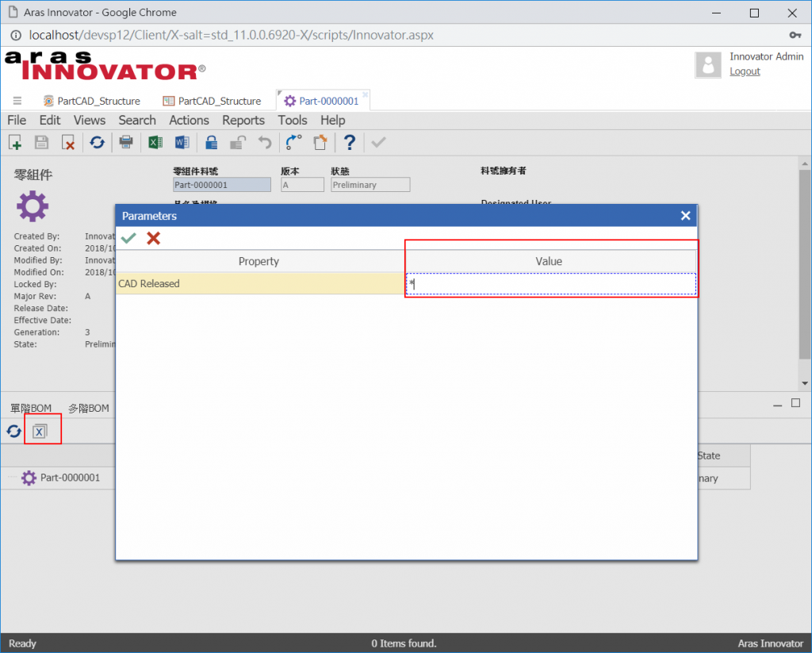Click the purple gear part icon
Screen dimensions: 812x653
click(32, 206)
